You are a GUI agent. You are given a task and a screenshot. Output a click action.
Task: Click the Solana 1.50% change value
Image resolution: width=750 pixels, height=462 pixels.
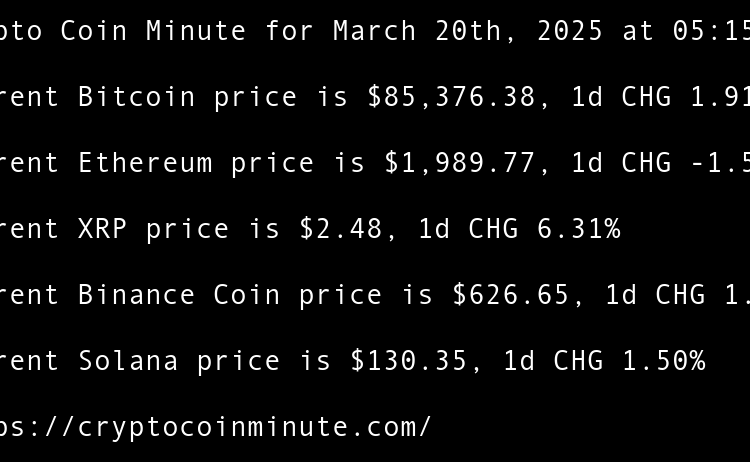tap(664, 361)
